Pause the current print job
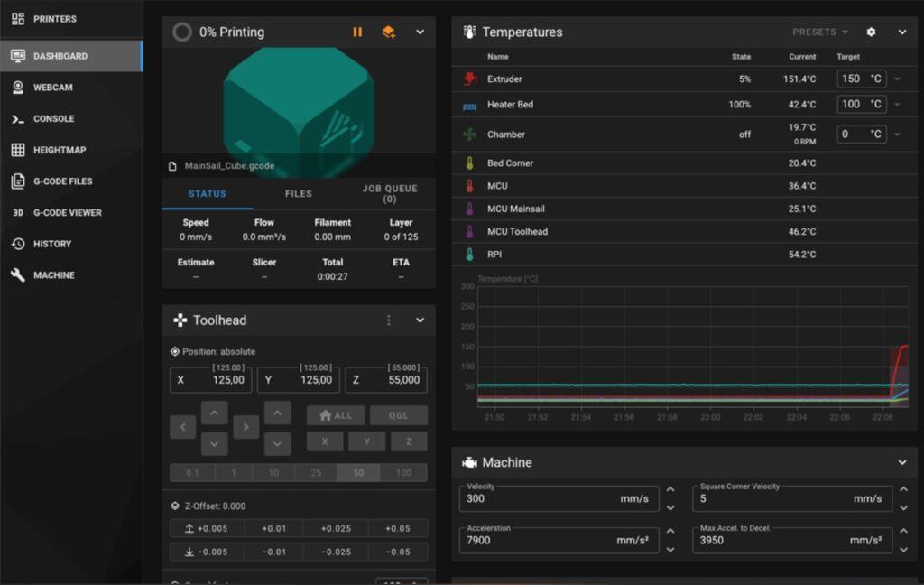Screen dimensions: 924x585 click(x=357, y=32)
